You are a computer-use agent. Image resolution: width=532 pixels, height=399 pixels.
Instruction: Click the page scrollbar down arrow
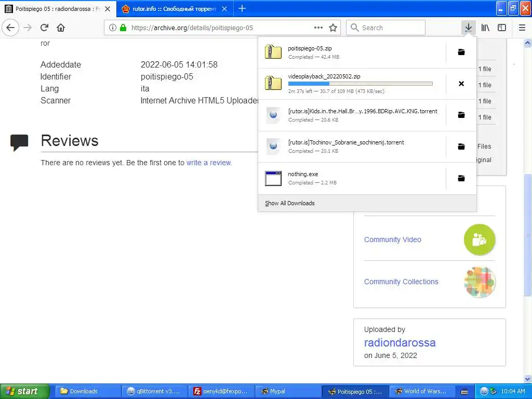[x=528, y=379]
